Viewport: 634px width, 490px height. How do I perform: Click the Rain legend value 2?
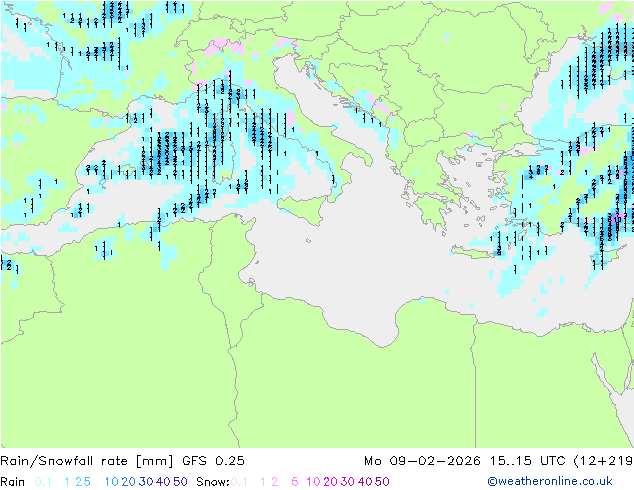click(x=78, y=482)
